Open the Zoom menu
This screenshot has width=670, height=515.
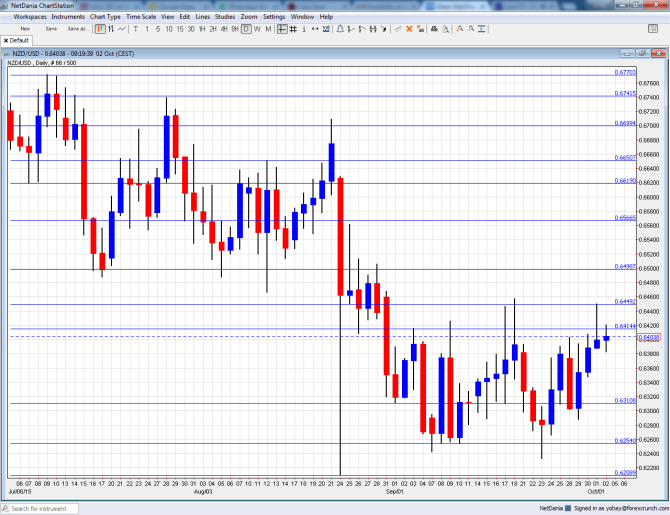[x=249, y=17]
